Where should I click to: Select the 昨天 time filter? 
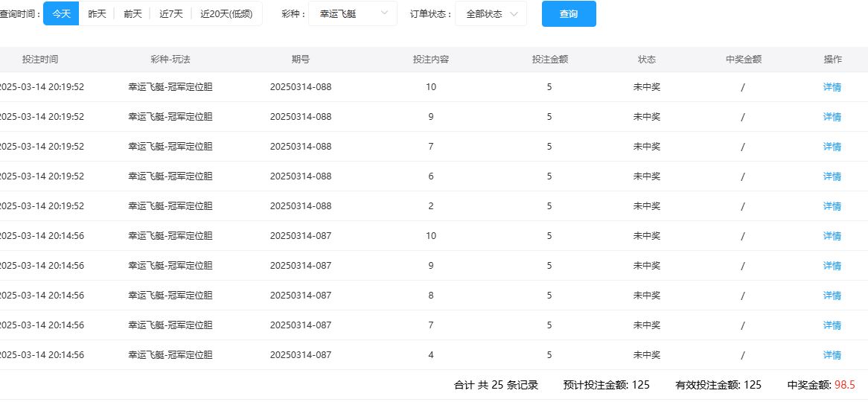pyautogui.click(x=97, y=14)
